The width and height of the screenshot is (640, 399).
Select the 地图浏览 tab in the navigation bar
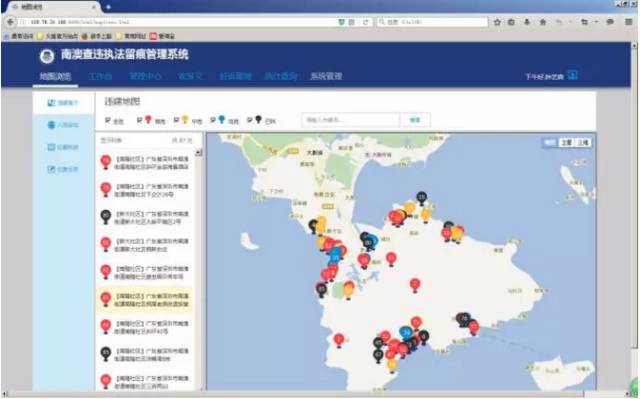[x=55, y=76]
